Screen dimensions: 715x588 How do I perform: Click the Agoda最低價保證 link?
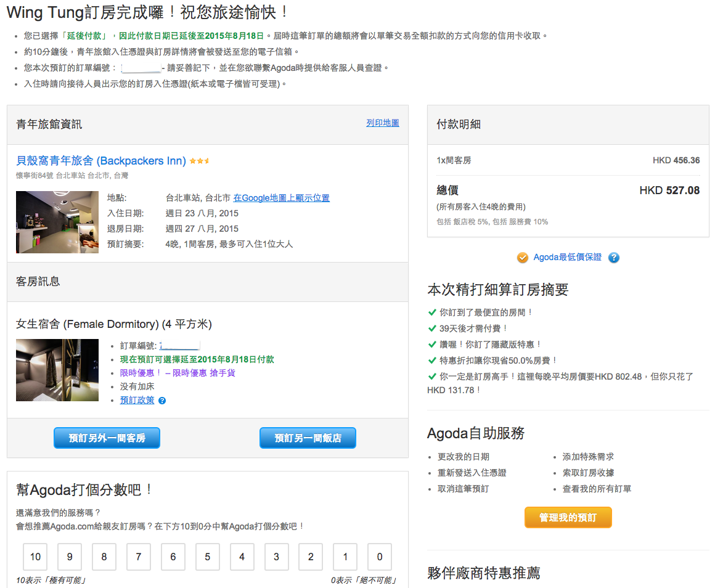tap(567, 257)
